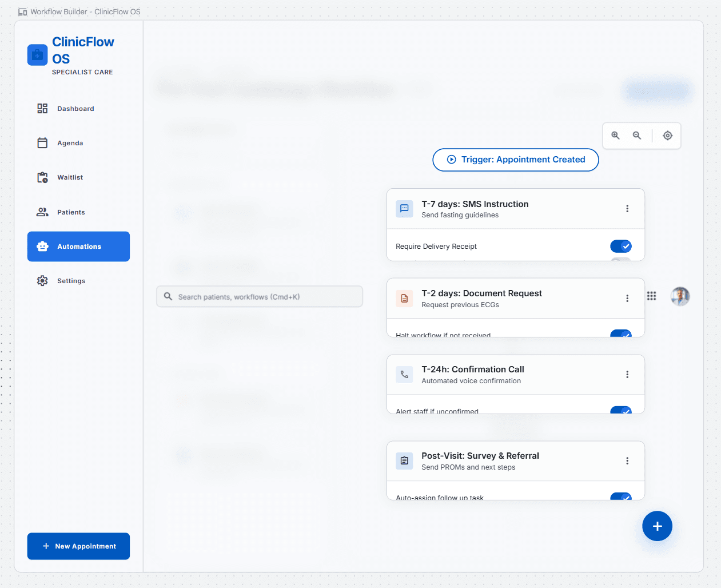Go to the Agenda section

(x=78, y=143)
